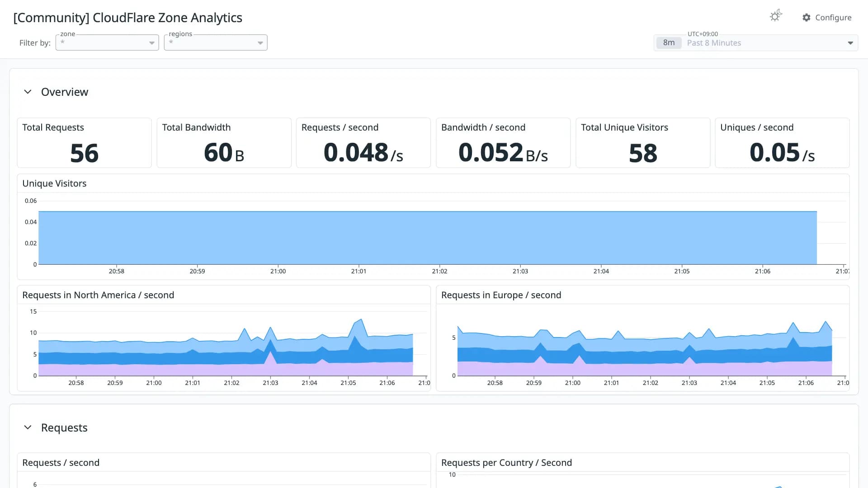Click the Uniques / second 0.05 value
Viewport: 868px width, 488px height.
[782, 153]
